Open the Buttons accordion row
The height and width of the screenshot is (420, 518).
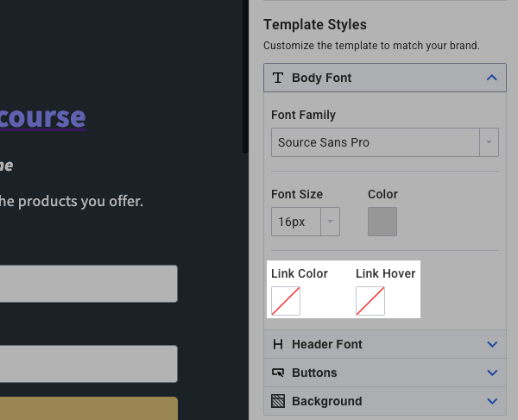[380, 373]
